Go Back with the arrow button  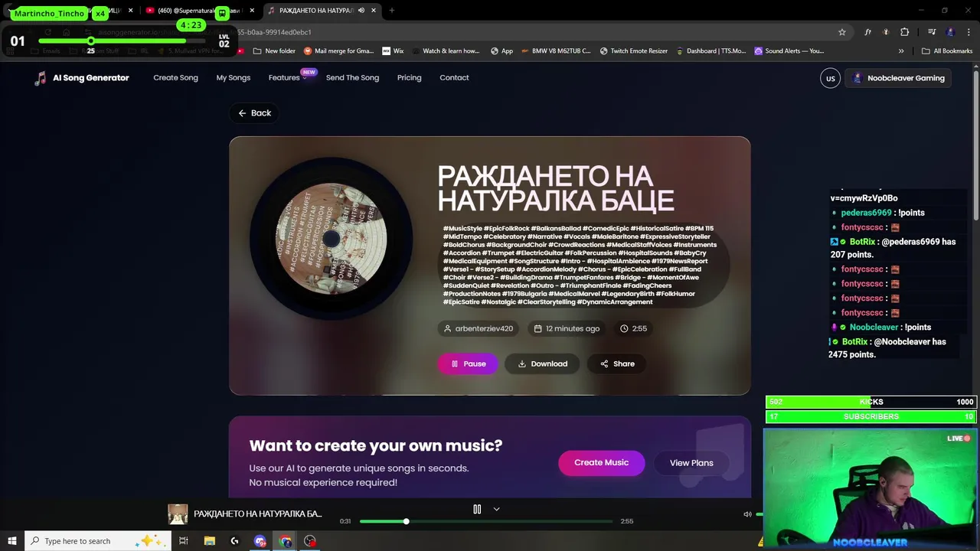click(x=254, y=113)
